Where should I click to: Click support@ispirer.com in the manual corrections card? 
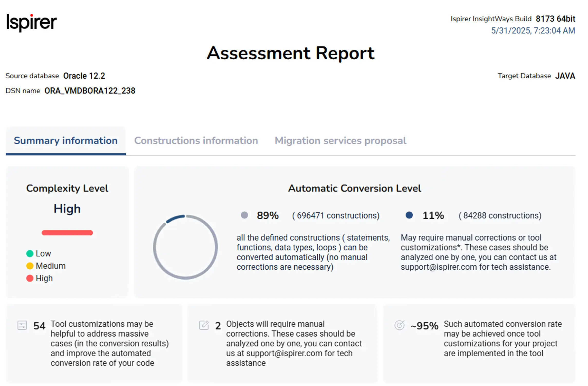(284, 353)
